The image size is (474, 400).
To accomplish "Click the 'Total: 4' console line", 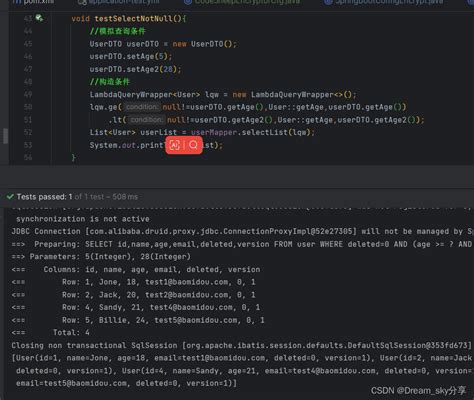I will (x=51, y=332).
